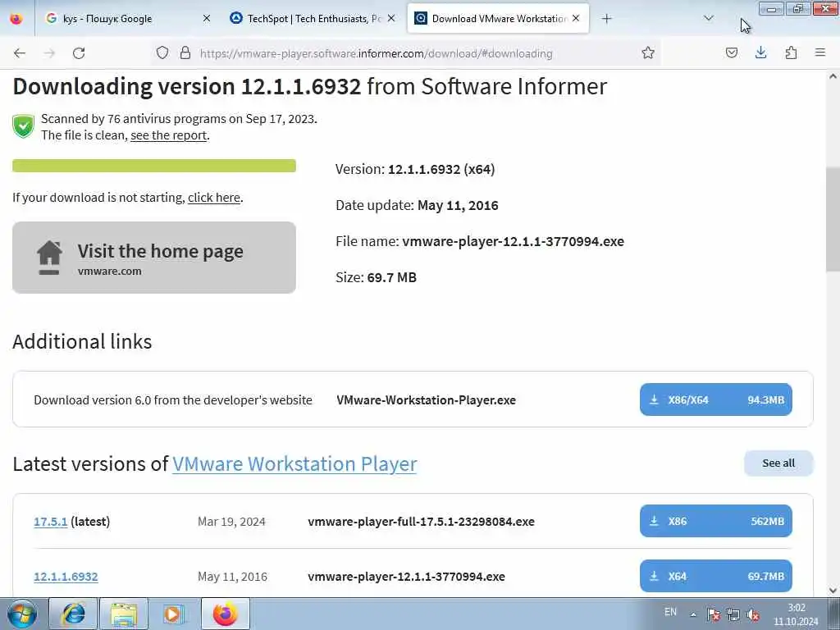This screenshot has width=840, height=630.
Task: Go back using the browser back arrow
Action: pos(20,53)
